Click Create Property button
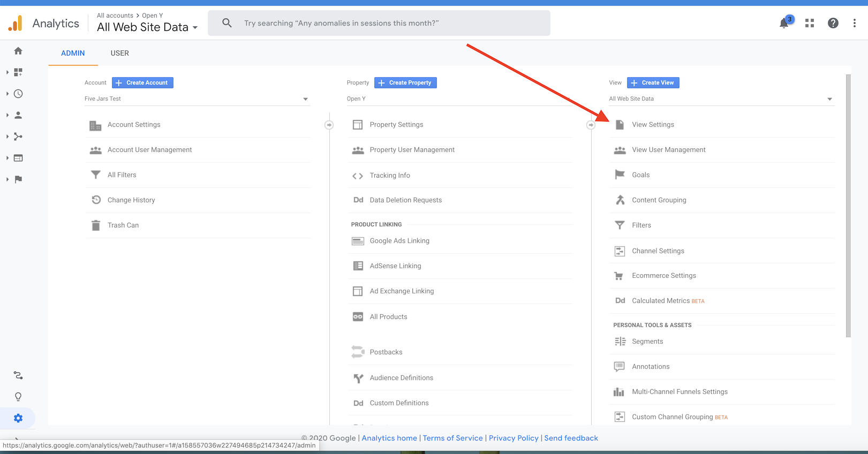This screenshot has height=454, width=868. (x=405, y=82)
